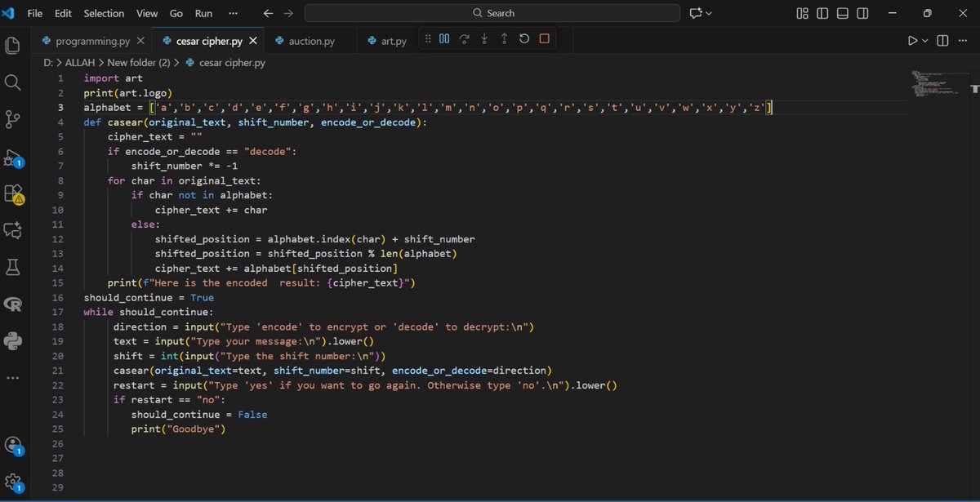
Task: Go back with the left arrow
Action: click(x=268, y=13)
